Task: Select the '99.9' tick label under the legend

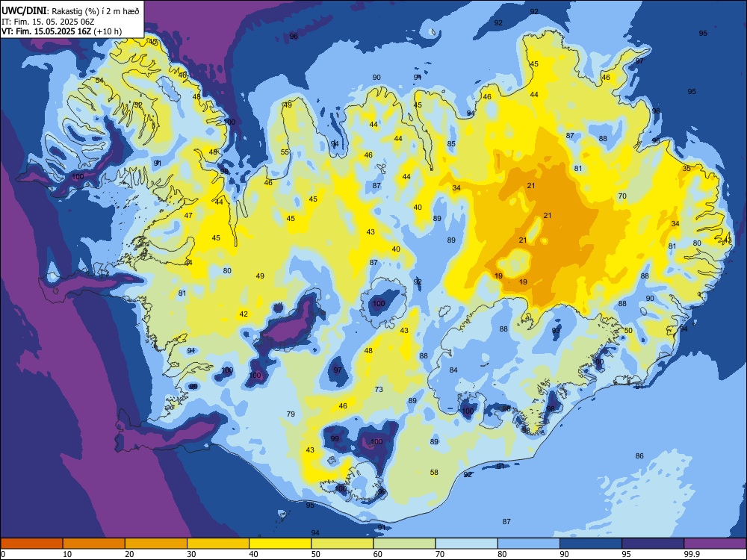Action: [691, 554]
